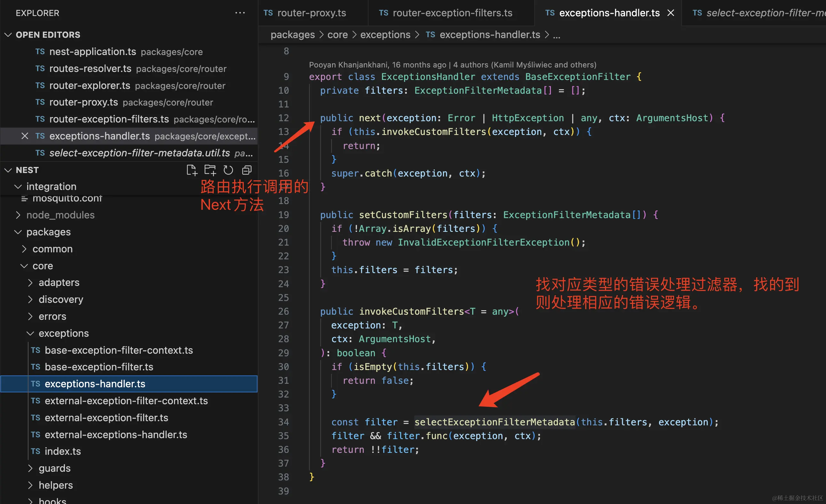The image size is (826, 504).
Task: Collapse the packages folder
Action: point(18,232)
